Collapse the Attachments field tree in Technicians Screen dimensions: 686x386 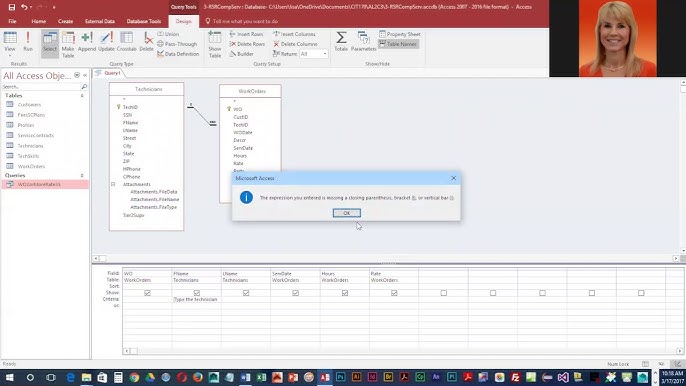click(x=113, y=184)
